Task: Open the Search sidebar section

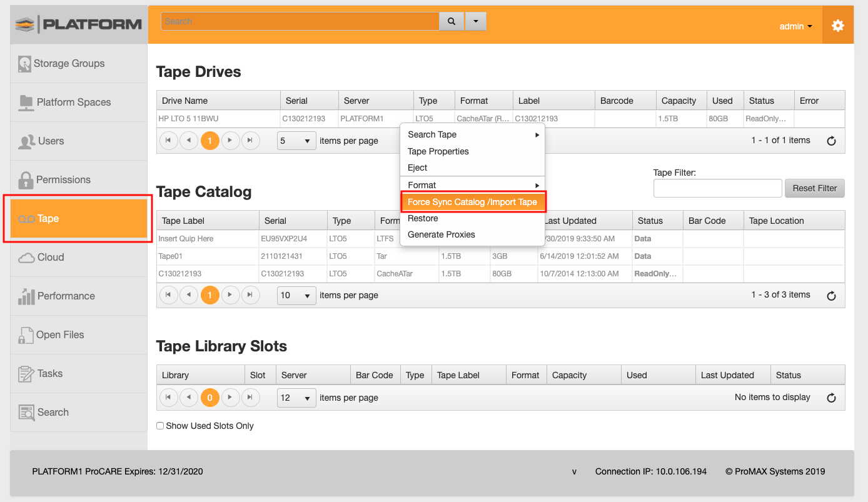Action: click(x=79, y=412)
